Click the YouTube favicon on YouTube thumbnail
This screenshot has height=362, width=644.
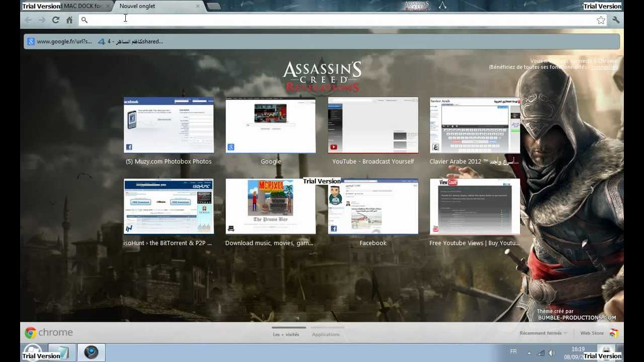333,147
